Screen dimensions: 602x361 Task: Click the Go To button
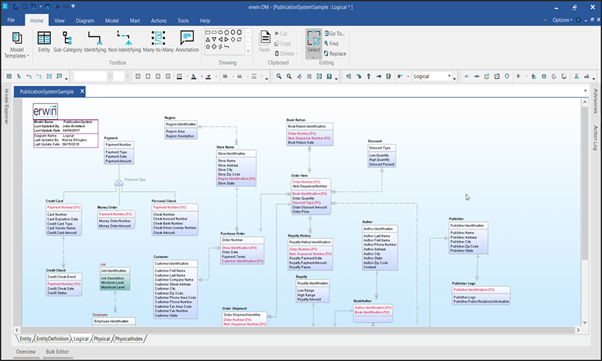[334, 33]
